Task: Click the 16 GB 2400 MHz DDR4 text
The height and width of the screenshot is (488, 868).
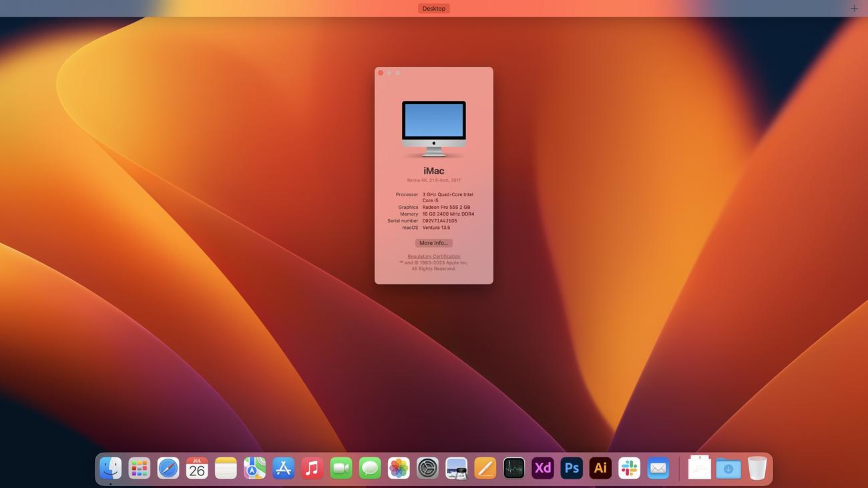Action: click(448, 214)
